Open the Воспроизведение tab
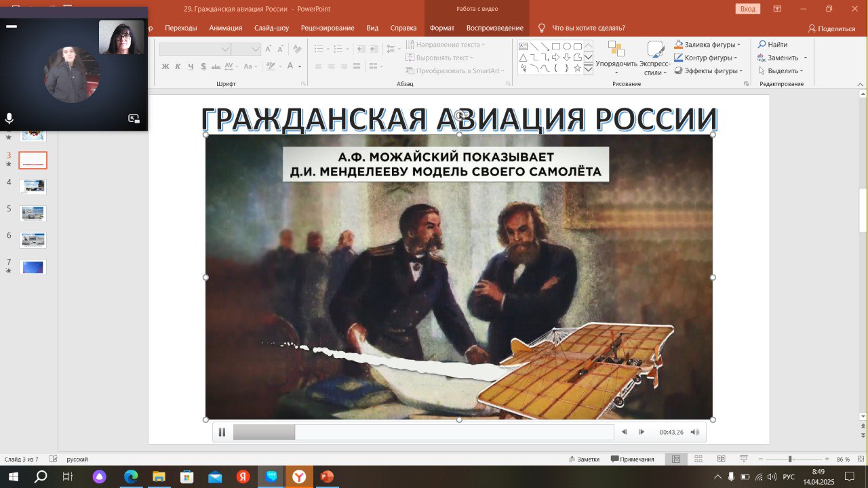The width and height of the screenshot is (868, 488). tap(494, 28)
